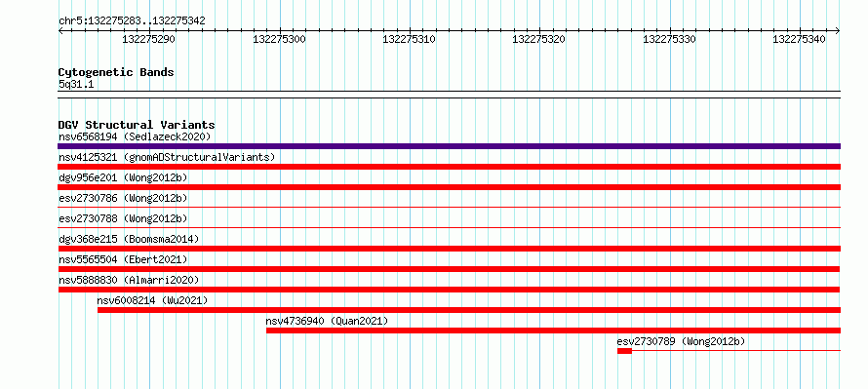
Task: Click the red bar under nsv4736940
Action: [x=554, y=331]
